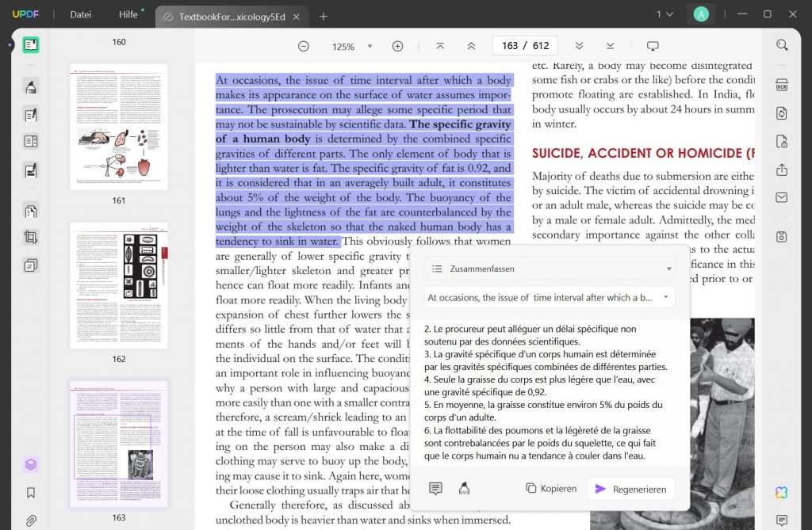Open the Layers panel icon
The width and height of the screenshot is (812, 530).
coord(31,464)
